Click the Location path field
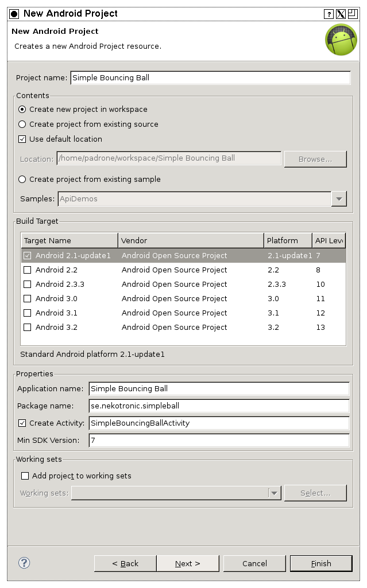 click(169, 158)
